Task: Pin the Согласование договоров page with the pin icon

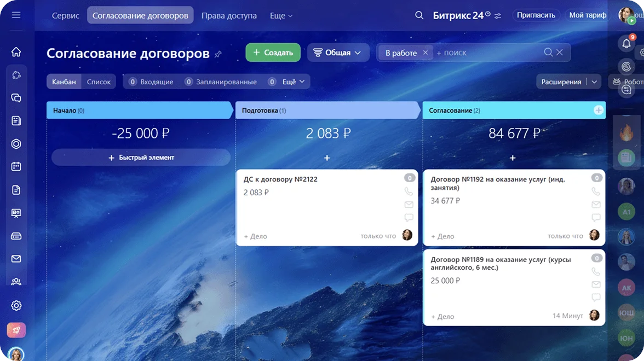Action: pos(217,54)
